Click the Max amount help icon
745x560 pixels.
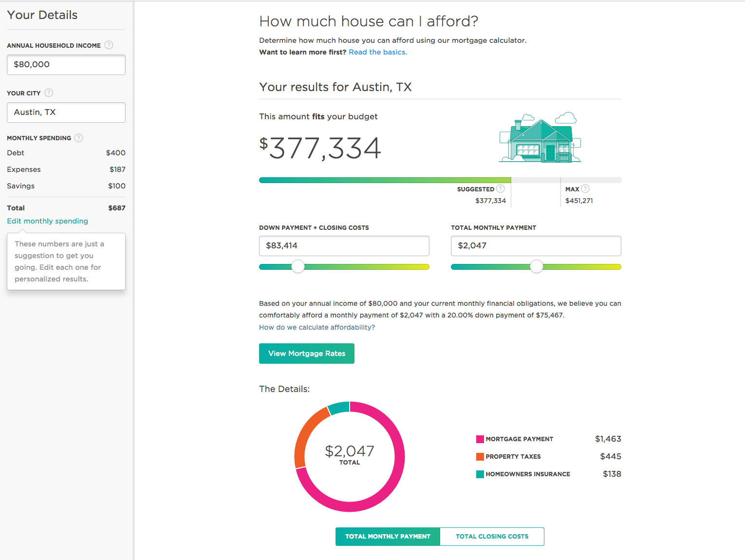coord(585,189)
